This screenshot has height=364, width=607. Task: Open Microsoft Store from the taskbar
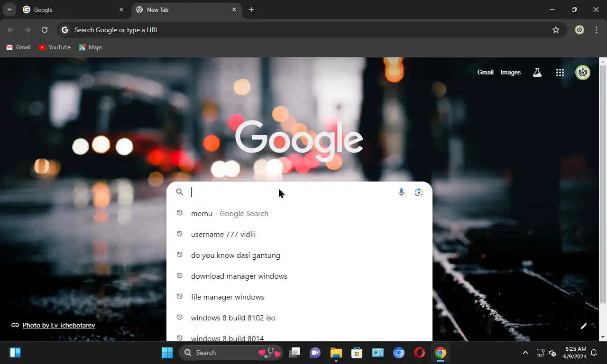click(x=357, y=353)
